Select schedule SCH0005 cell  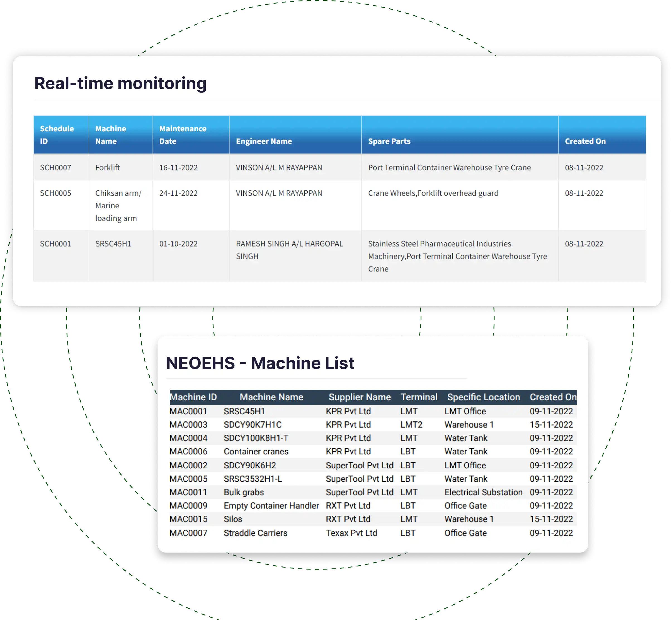(x=61, y=206)
